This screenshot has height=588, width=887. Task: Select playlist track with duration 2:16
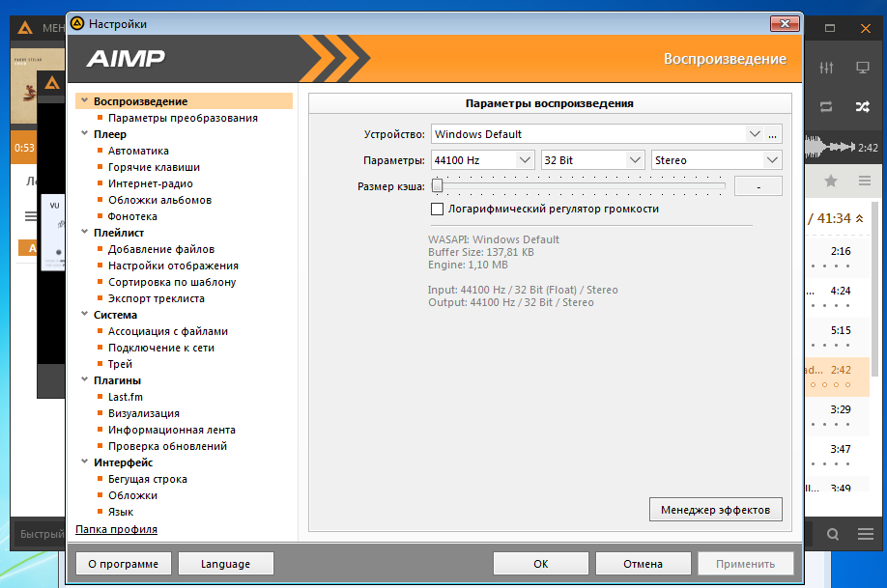point(837,258)
